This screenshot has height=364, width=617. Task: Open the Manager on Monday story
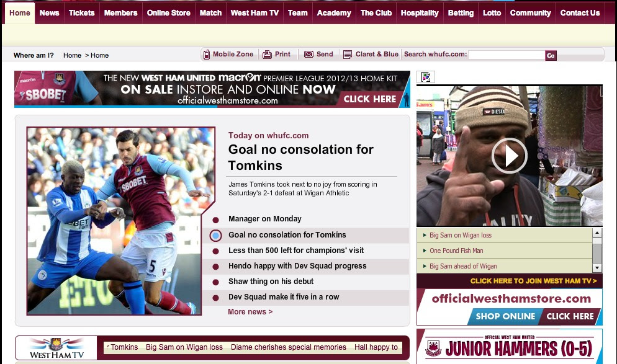[265, 219]
